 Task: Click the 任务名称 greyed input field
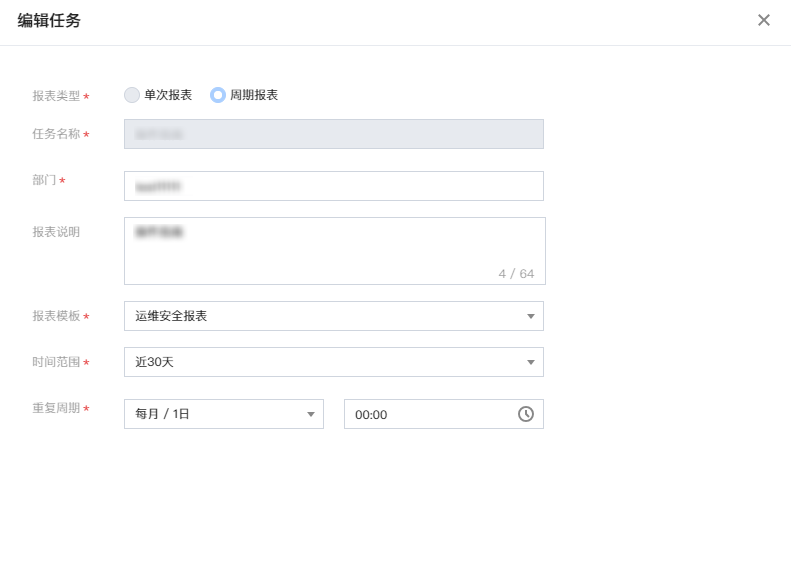click(x=334, y=134)
